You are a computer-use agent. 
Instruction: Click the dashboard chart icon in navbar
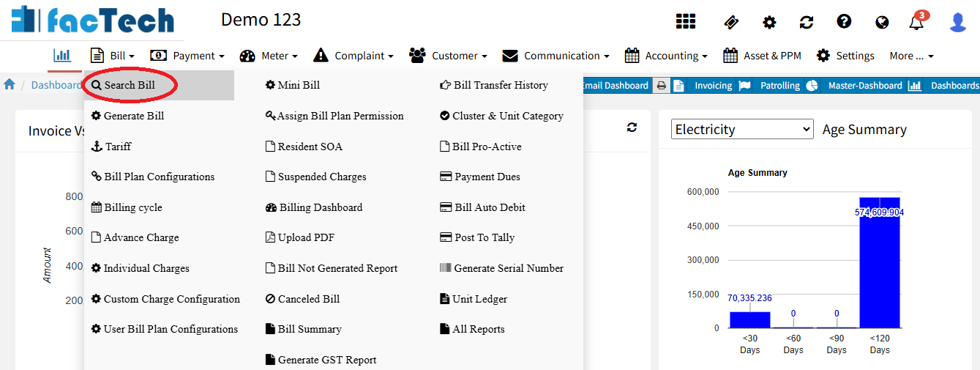[62, 56]
